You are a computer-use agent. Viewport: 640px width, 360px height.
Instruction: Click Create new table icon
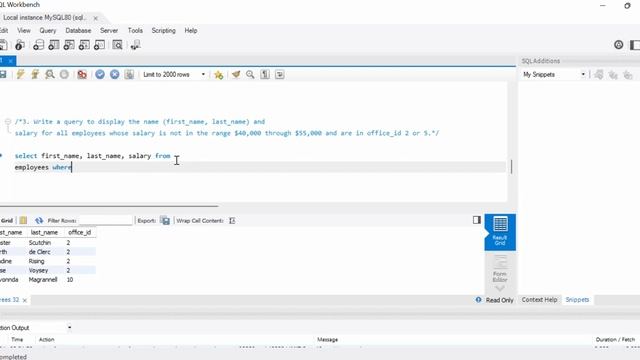[54, 45]
